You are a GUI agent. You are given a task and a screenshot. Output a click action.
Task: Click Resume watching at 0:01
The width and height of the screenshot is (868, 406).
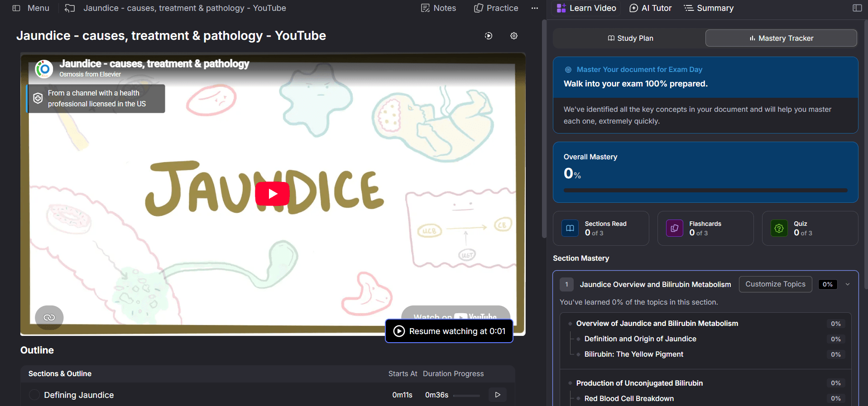[449, 331]
